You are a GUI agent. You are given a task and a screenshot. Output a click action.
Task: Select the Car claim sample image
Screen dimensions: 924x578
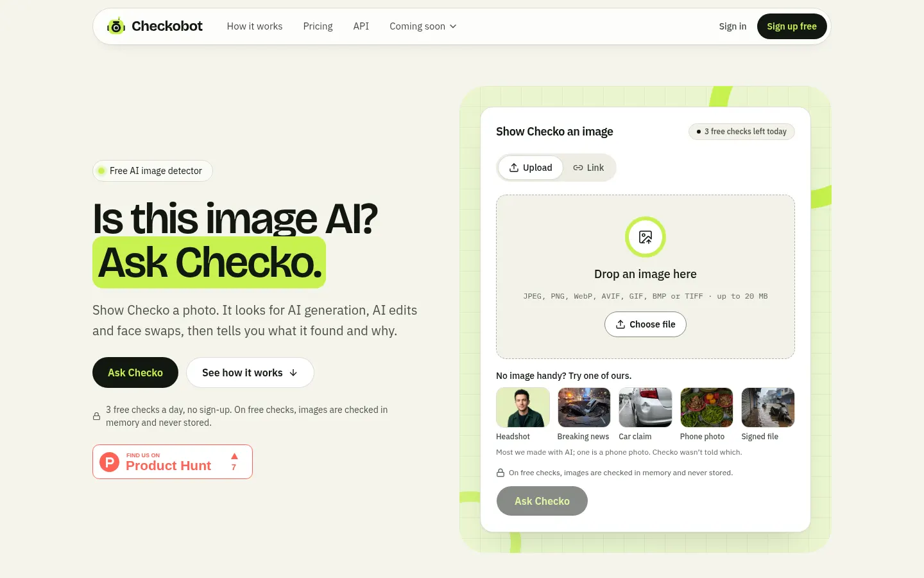tap(646, 407)
